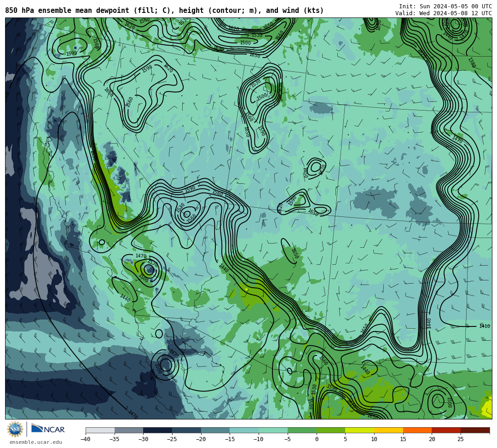Click the '1410' contour label on the map

[x=485, y=326]
